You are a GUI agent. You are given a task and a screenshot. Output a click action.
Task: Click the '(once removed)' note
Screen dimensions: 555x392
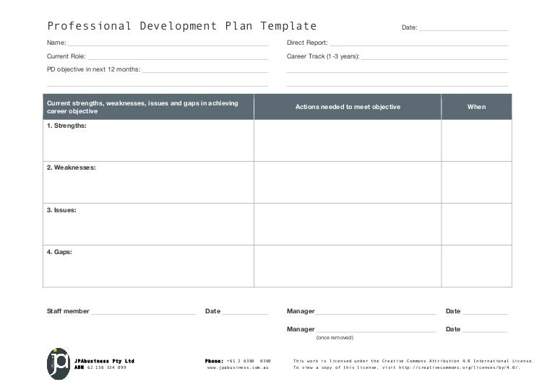[335, 338]
